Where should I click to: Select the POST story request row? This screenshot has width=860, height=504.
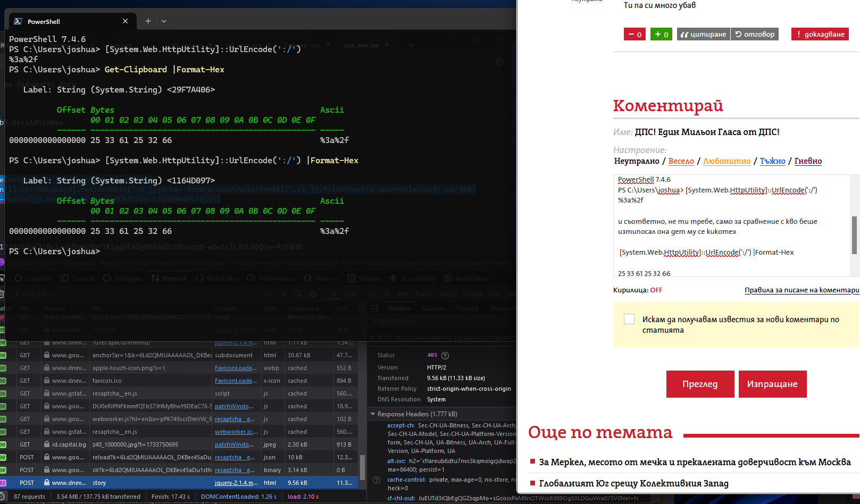[179, 483]
